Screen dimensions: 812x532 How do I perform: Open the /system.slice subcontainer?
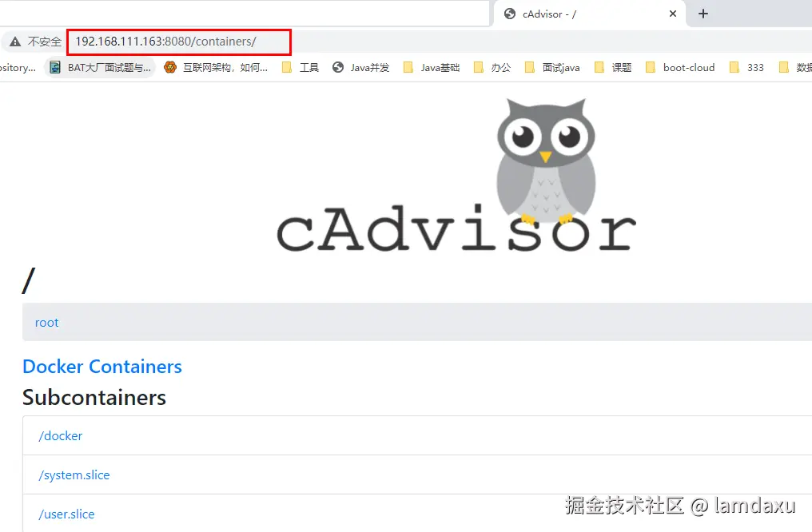coord(74,475)
